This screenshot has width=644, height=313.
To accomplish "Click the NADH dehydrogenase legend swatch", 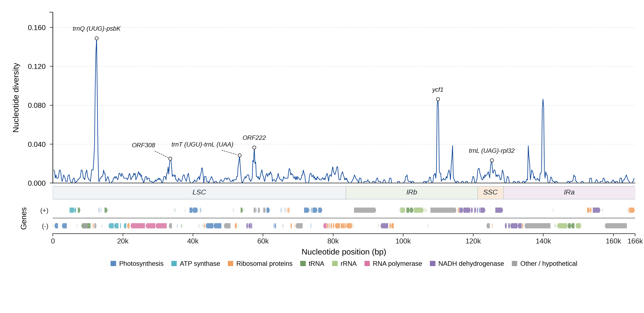I will pos(433,264).
